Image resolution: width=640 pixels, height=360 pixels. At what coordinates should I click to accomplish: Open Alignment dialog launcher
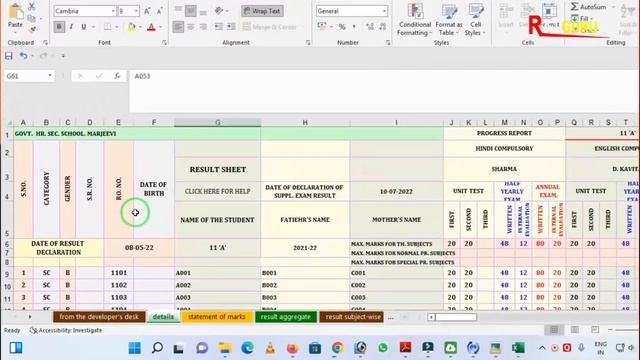click(x=308, y=42)
